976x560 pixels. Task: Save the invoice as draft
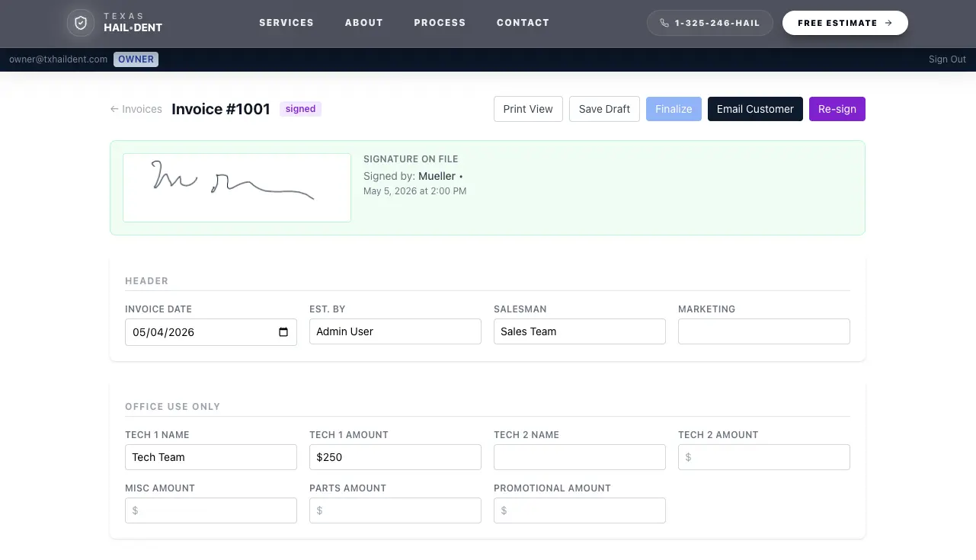point(604,109)
